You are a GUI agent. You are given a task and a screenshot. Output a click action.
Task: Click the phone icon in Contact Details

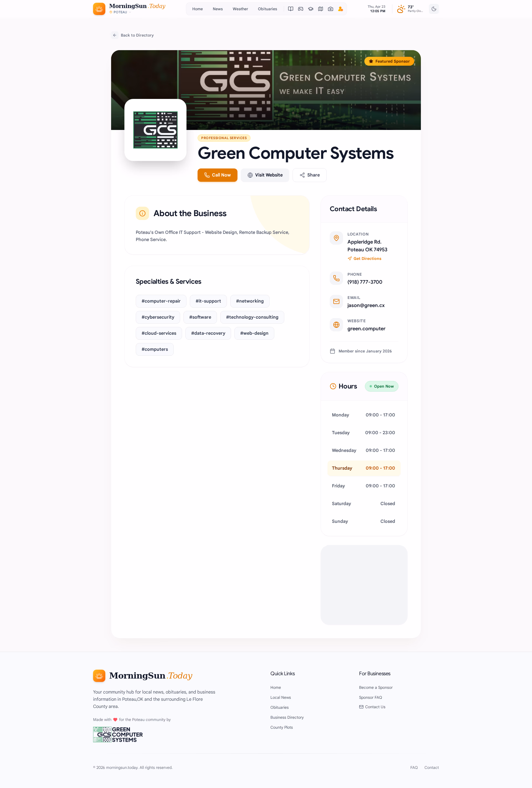336,278
